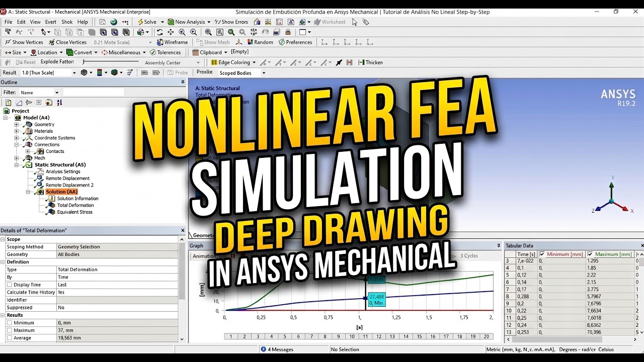Click the Rotate view icon
644x362 pixels.
(160, 32)
